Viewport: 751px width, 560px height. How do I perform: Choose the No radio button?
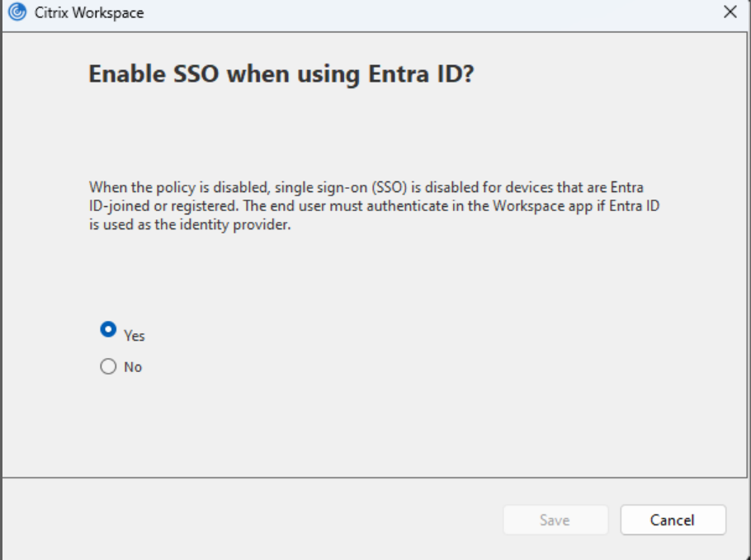107,368
